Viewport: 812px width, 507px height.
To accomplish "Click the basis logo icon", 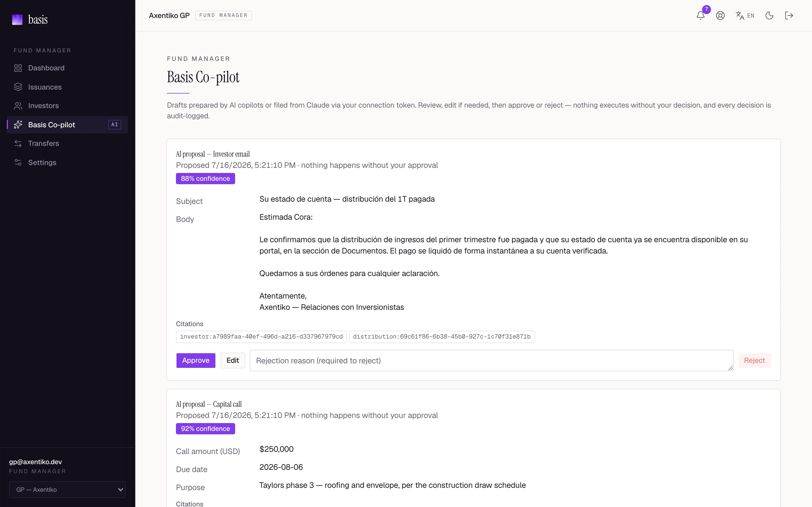I will [x=17, y=19].
